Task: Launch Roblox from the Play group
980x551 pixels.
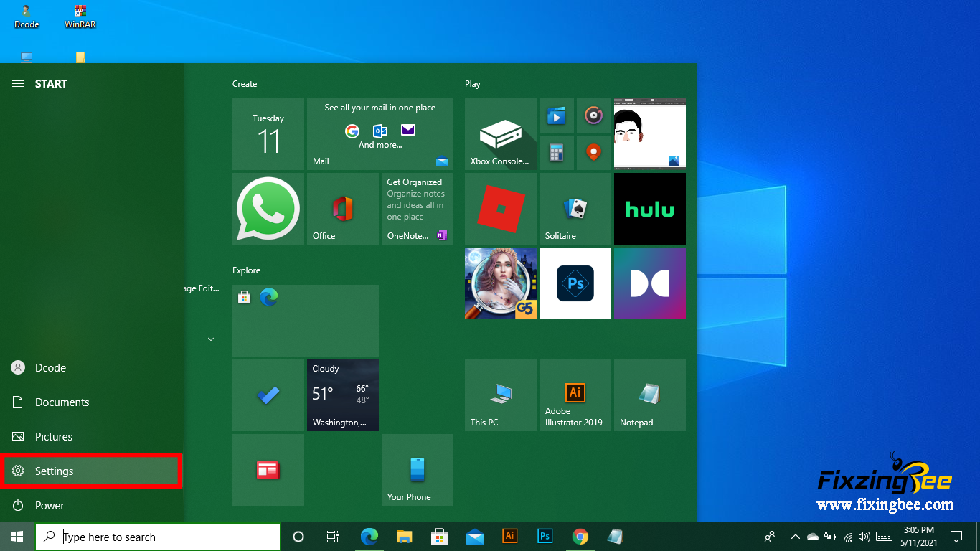Action: (501, 209)
